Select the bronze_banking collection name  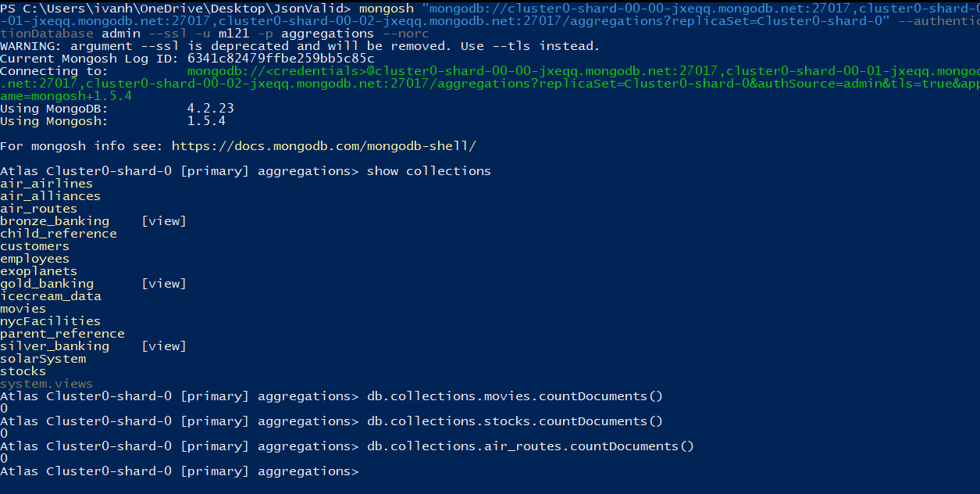tap(55, 221)
